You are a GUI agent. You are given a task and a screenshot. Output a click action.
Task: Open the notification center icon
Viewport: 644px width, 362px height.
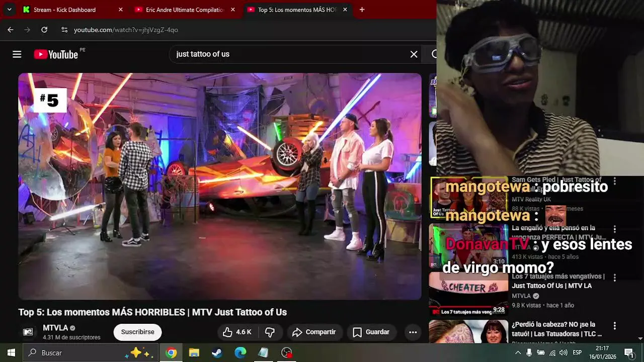(x=628, y=353)
